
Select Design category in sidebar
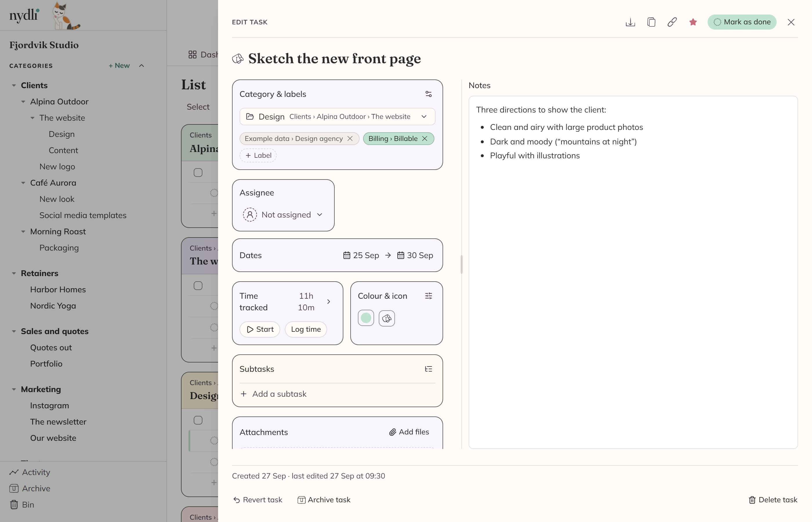pyautogui.click(x=62, y=134)
